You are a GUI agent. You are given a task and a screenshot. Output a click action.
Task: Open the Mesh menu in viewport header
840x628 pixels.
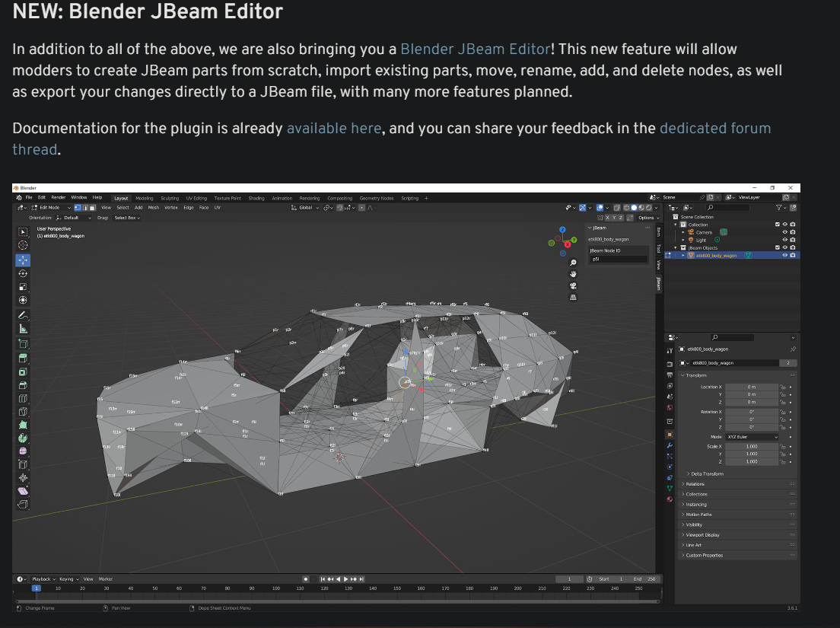(153, 207)
